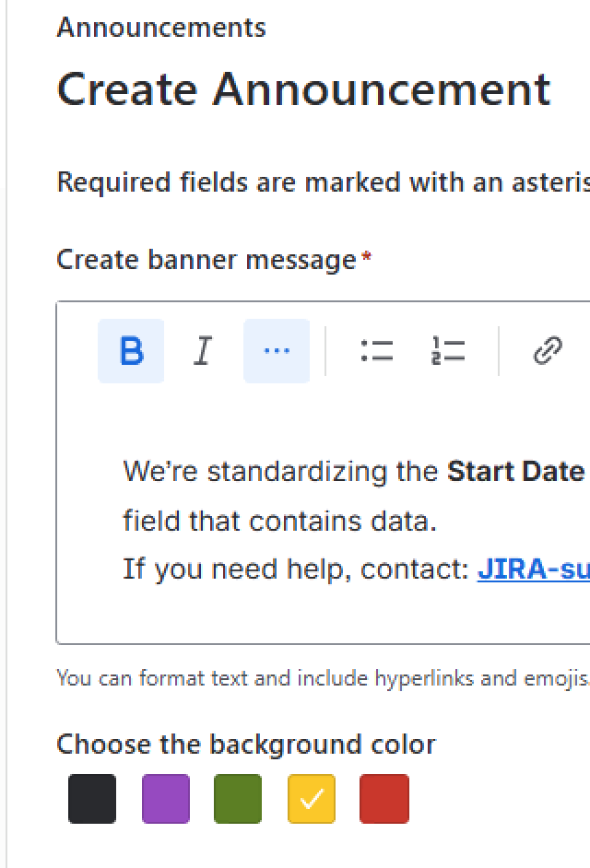The height and width of the screenshot is (868, 590).
Task: Insert a bullet list
Action: click(x=377, y=351)
